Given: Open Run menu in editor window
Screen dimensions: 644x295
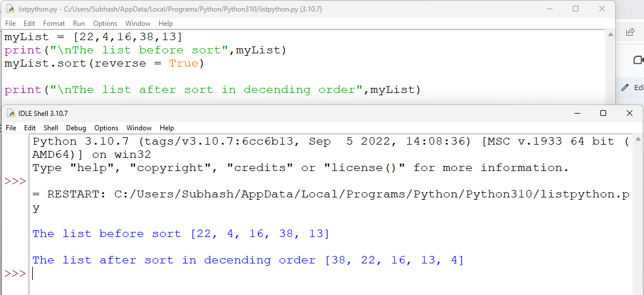Looking at the screenshot, I should tap(79, 24).
